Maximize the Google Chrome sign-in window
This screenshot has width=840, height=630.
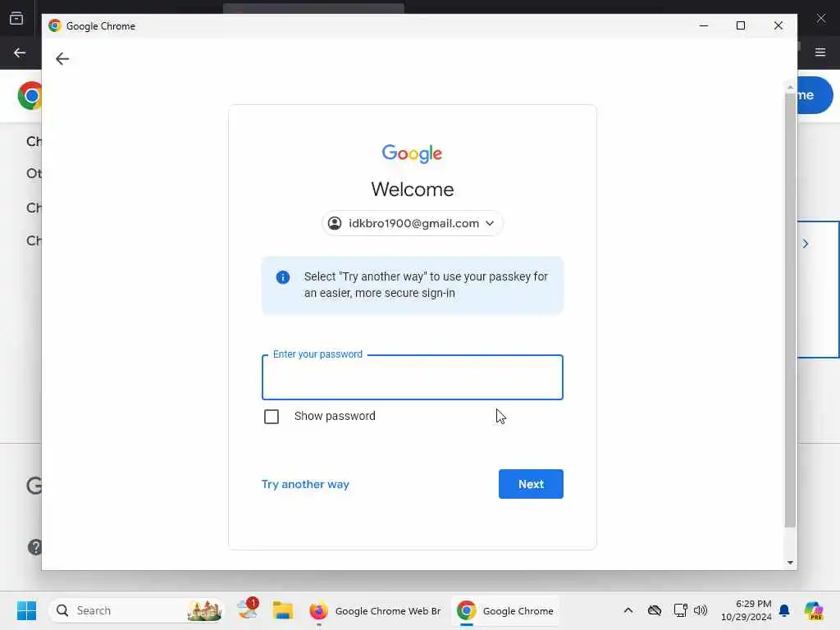(x=741, y=25)
